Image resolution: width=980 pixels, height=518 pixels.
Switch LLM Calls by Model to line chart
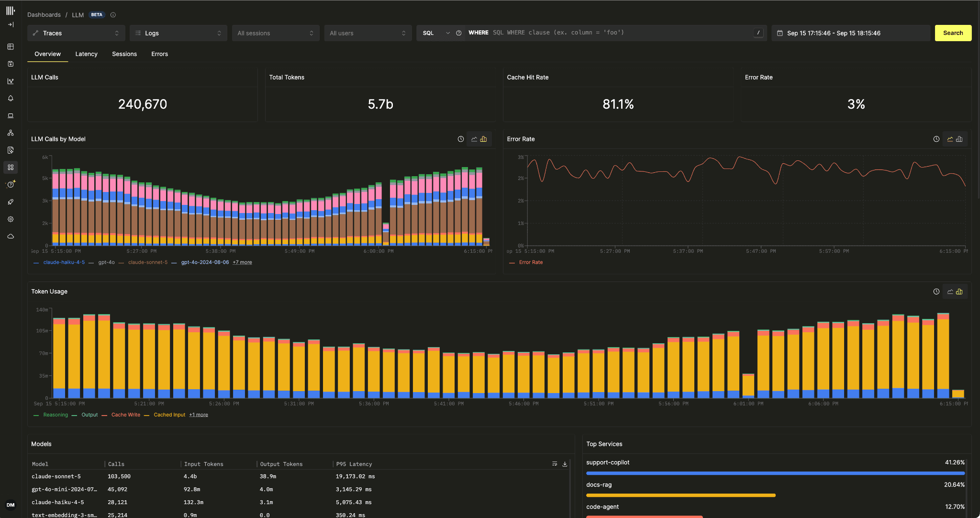tap(474, 139)
